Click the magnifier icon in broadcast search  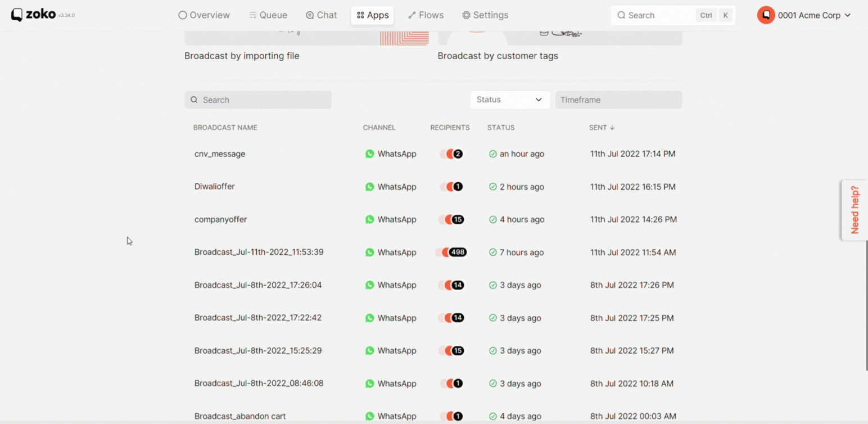coord(194,100)
